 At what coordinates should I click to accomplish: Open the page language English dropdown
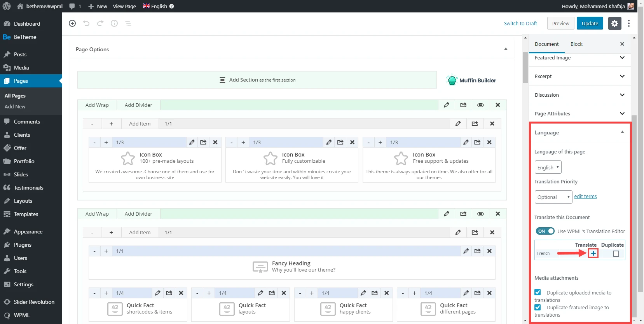tap(548, 167)
